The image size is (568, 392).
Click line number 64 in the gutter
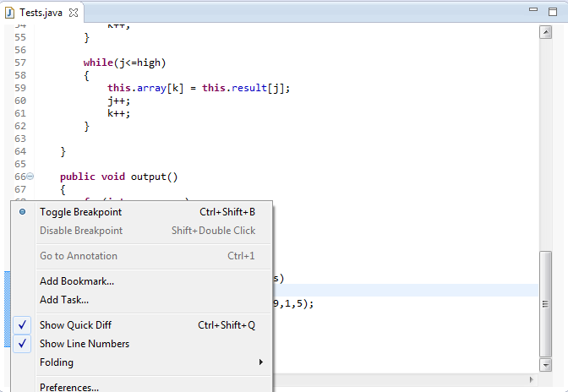coord(20,151)
